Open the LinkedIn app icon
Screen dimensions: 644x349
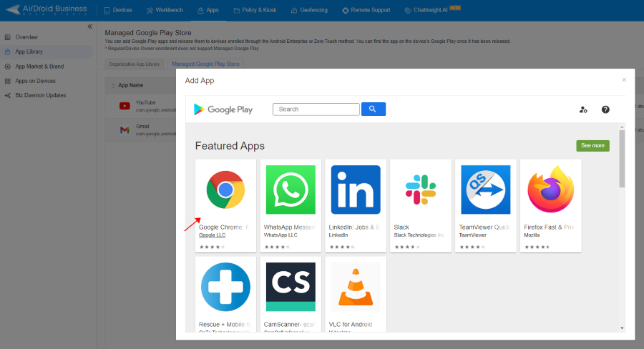pos(356,190)
